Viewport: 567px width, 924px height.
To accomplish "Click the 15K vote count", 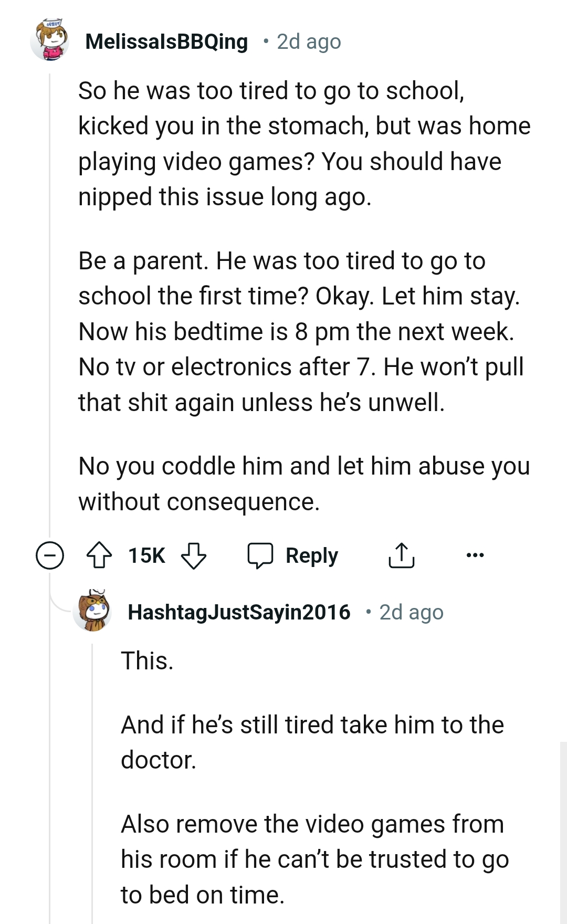I will 146,555.
